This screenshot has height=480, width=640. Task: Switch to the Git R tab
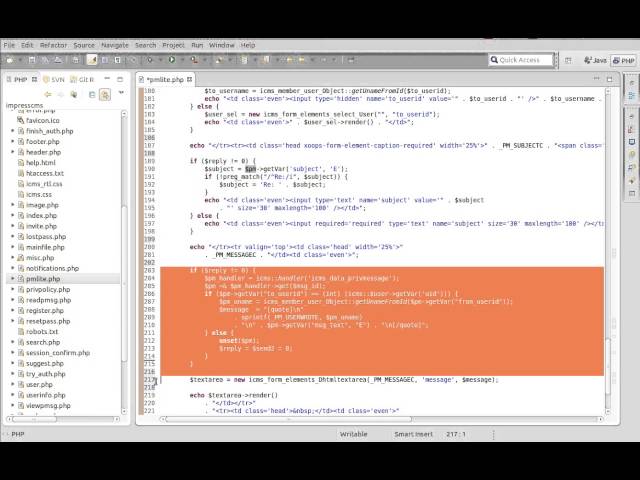click(x=82, y=79)
